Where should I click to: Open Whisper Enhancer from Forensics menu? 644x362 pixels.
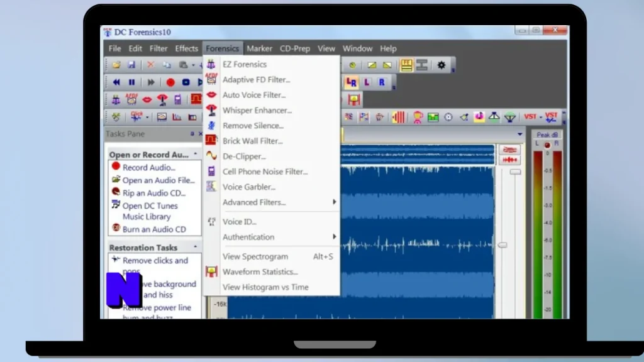pos(272,110)
